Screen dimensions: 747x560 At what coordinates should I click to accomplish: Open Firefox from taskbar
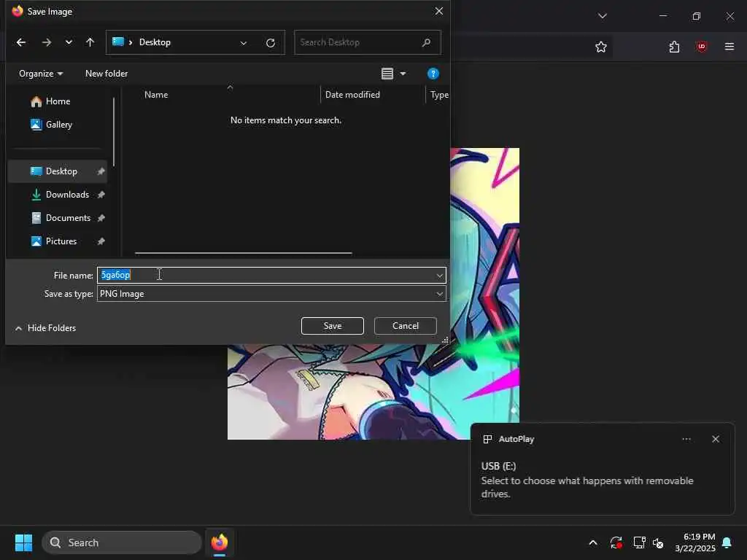click(x=220, y=542)
